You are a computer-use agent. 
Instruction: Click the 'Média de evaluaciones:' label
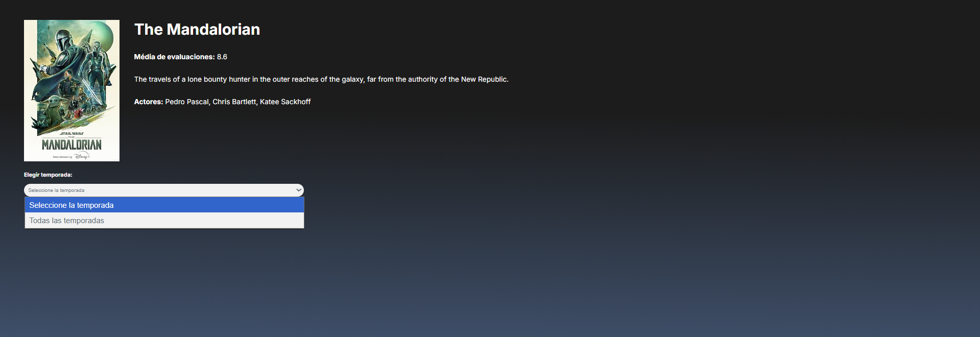(174, 57)
